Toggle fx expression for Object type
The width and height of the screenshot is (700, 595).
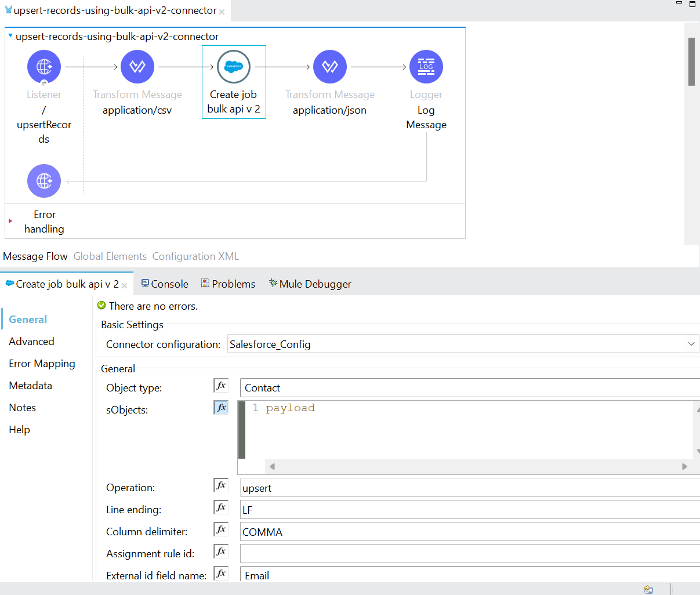pyautogui.click(x=221, y=386)
